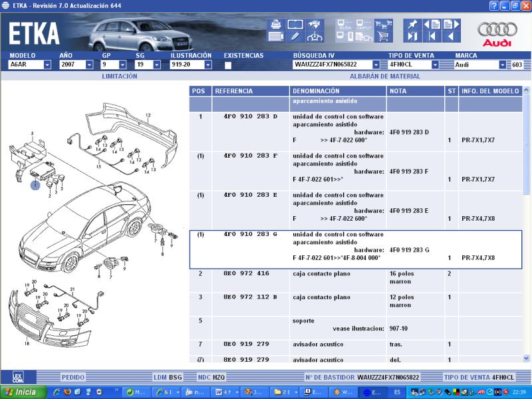Click the printer icon in ETKA toolbar

click(276, 25)
